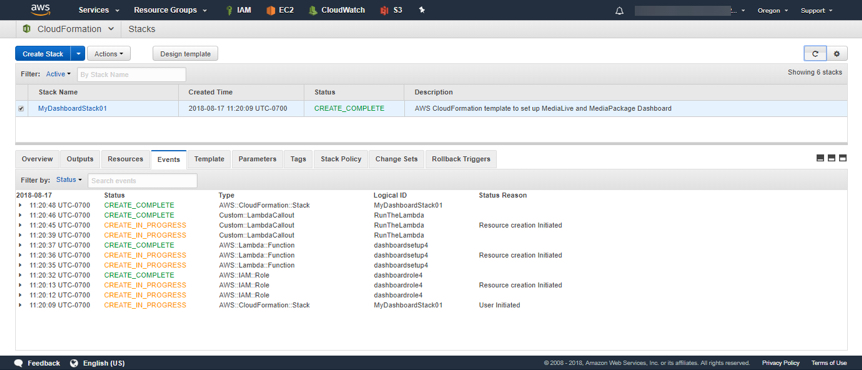This screenshot has height=370, width=862.
Task: Click the Design template button
Action: (x=185, y=54)
